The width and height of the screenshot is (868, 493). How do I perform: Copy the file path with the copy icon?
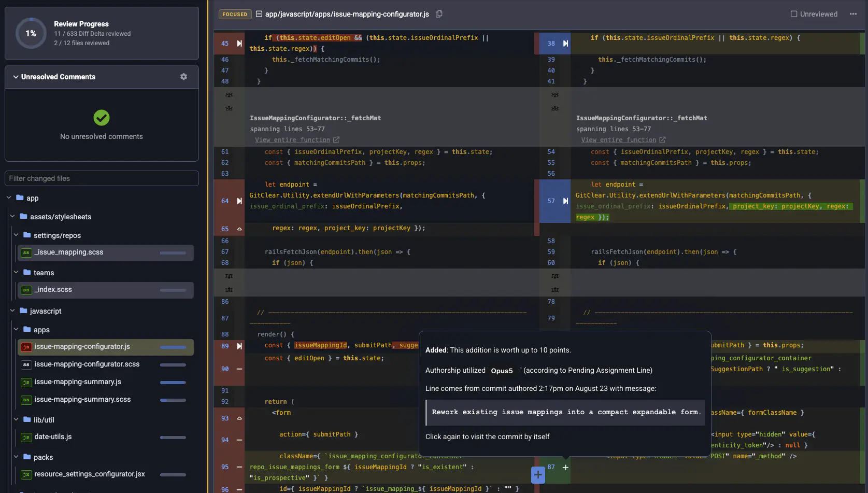[439, 14]
